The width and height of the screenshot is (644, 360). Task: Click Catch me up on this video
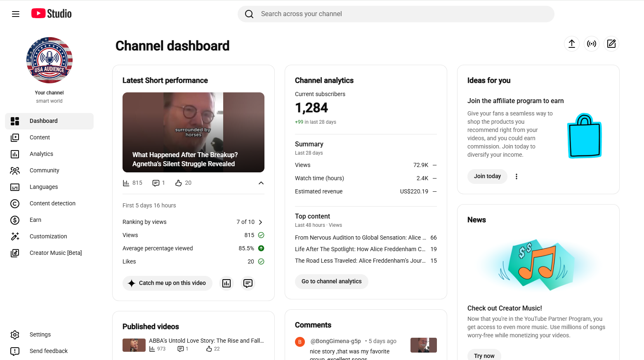(167, 283)
